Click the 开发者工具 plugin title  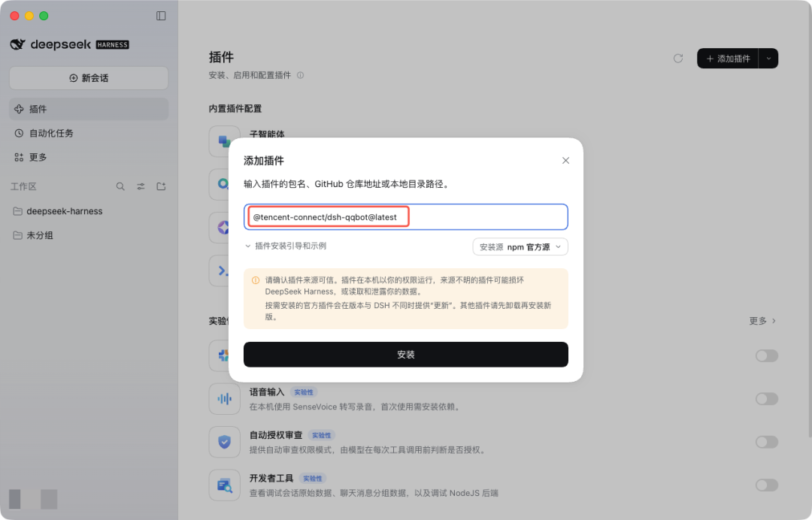[x=271, y=478]
